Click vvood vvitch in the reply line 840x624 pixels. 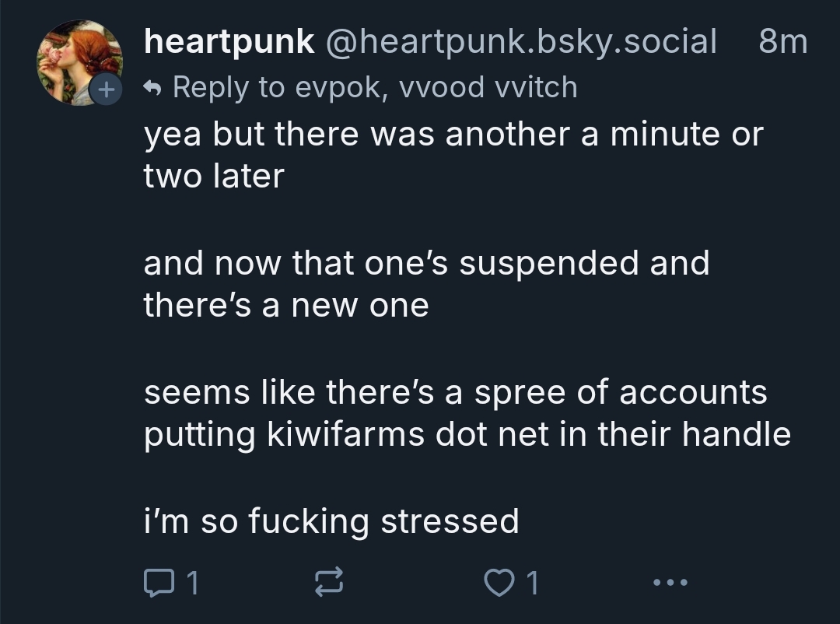488,87
